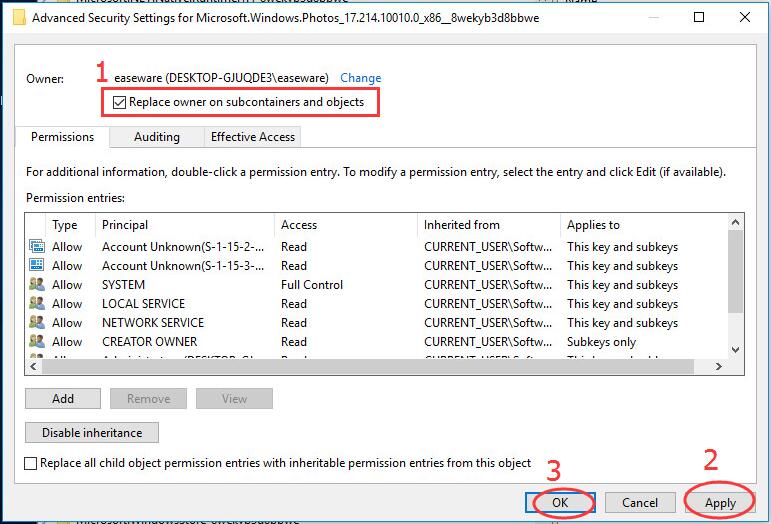
Task: Select the LOCAL SERVICE principal entry
Action: (144, 303)
